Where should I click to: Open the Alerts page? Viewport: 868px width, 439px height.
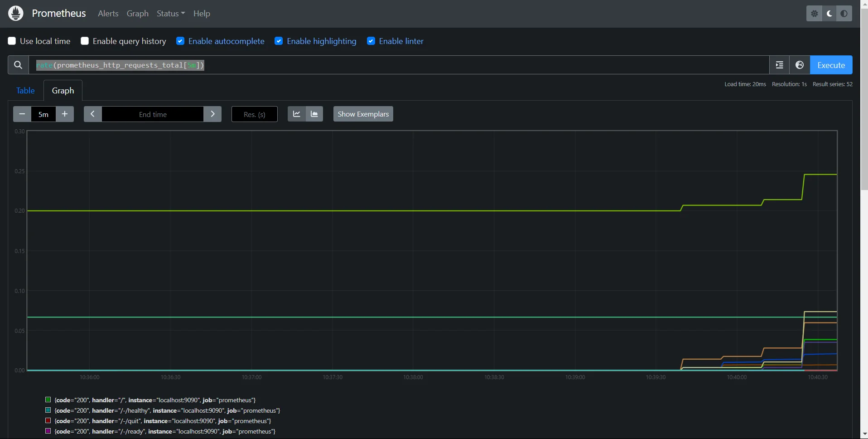point(108,13)
